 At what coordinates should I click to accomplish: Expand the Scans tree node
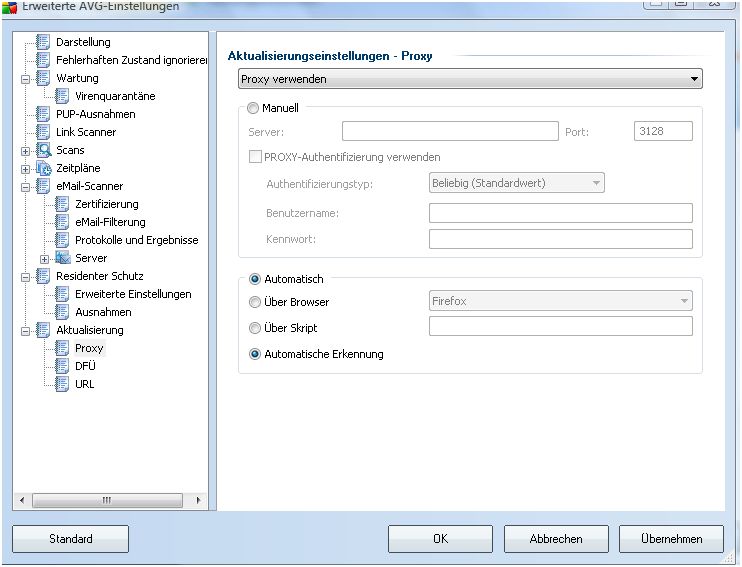(26, 151)
